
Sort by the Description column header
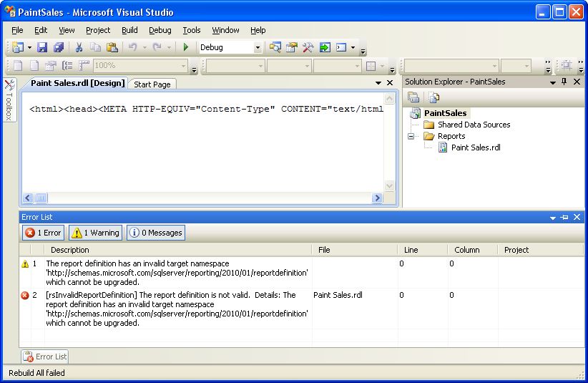[177, 250]
